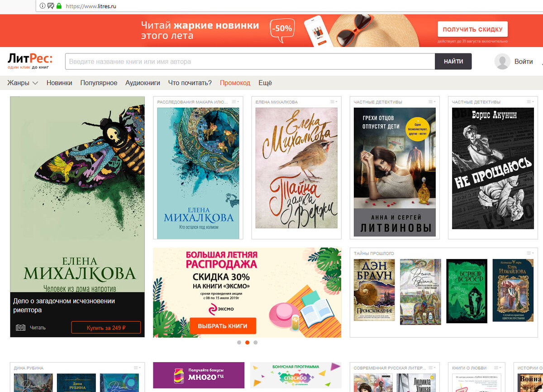This screenshot has height=392, width=543.
Task: Click the tracking protection shield icon in address bar
Action: pyautogui.click(x=51, y=6)
